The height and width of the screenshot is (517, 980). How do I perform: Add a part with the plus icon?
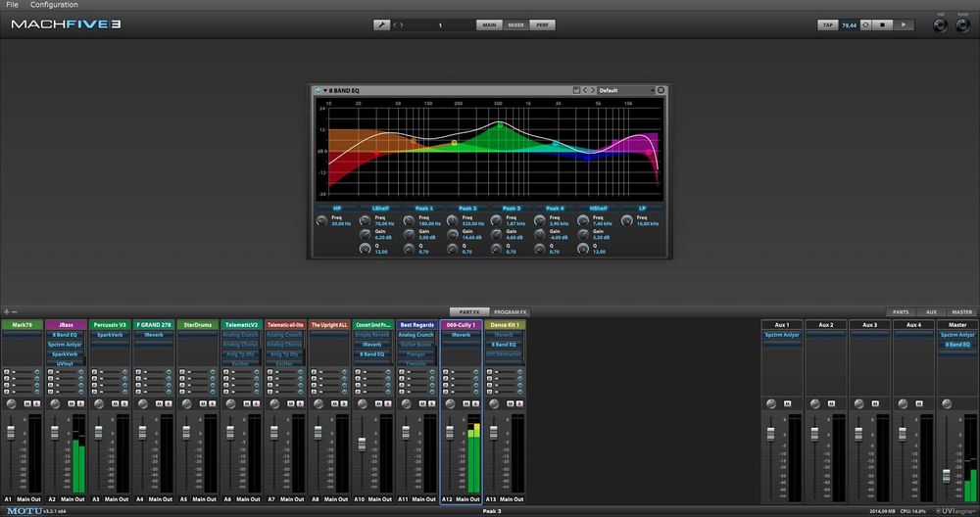coord(6,311)
